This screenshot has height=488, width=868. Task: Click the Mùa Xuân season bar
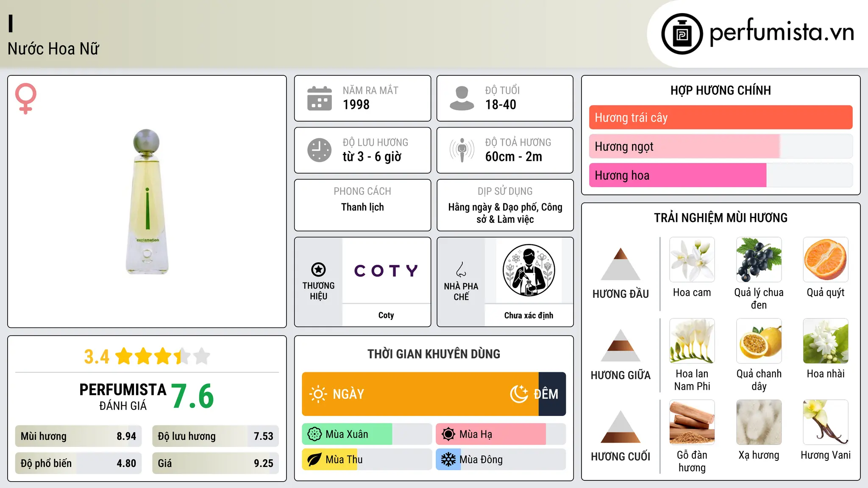coord(367,434)
